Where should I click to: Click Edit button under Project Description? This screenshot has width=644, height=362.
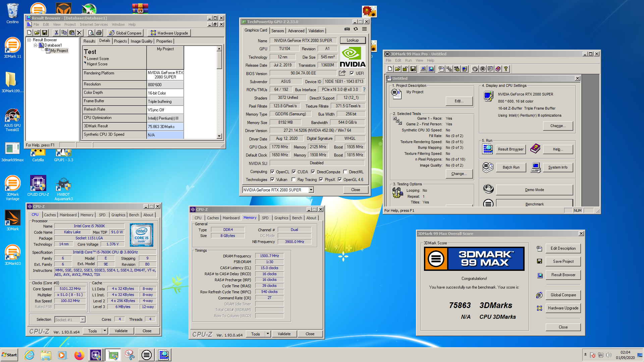click(x=459, y=101)
